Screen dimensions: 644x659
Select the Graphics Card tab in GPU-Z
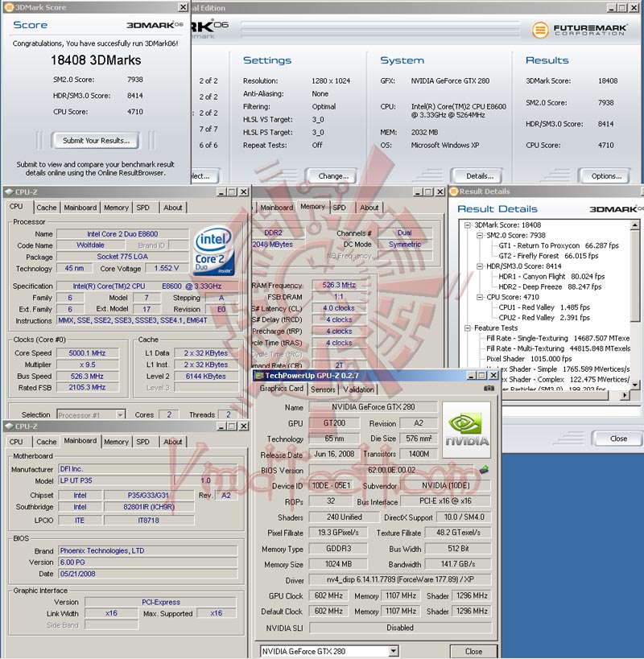click(x=281, y=389)
